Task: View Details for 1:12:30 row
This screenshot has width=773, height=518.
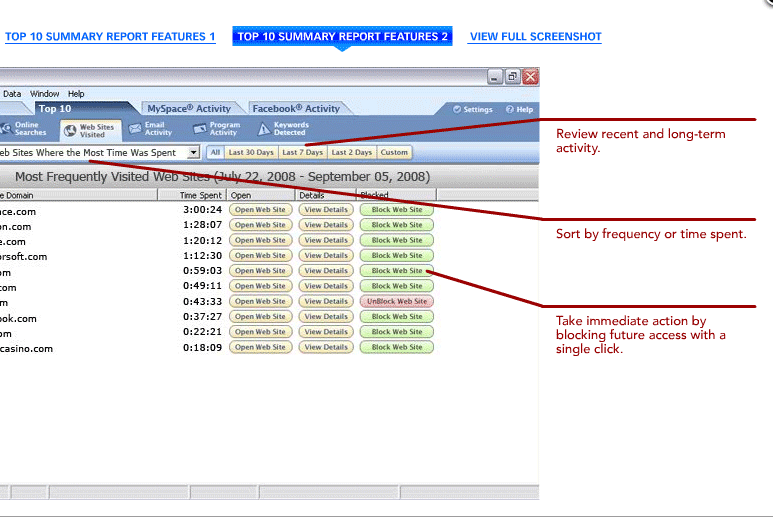Action: click(x=326, y=255)
